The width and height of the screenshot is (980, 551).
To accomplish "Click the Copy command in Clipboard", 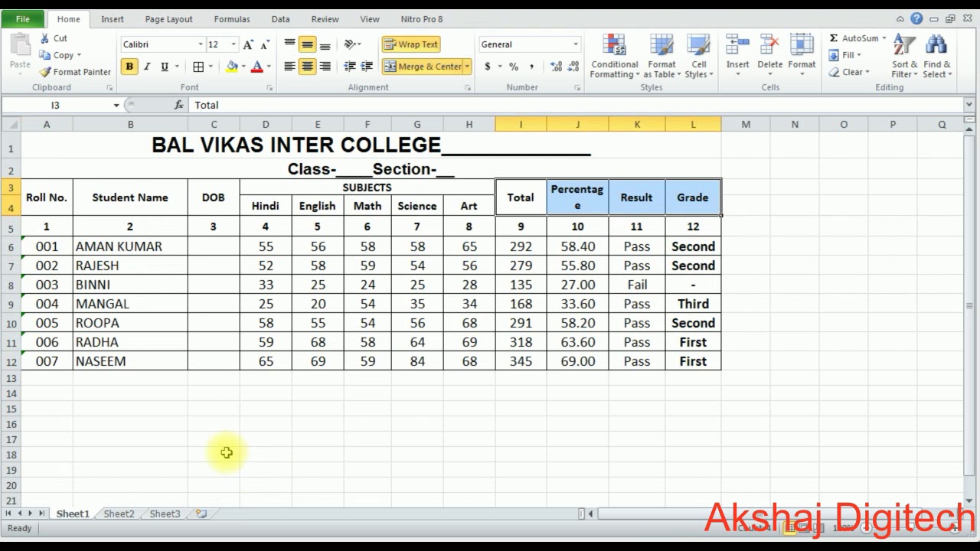I will [62, 55].
